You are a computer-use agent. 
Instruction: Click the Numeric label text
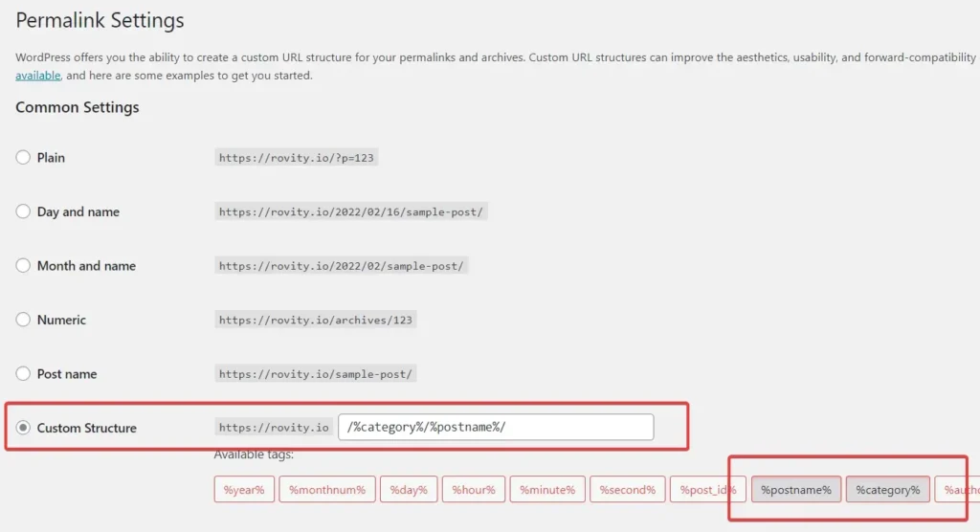pyautogui.click(x=61, y=321)
